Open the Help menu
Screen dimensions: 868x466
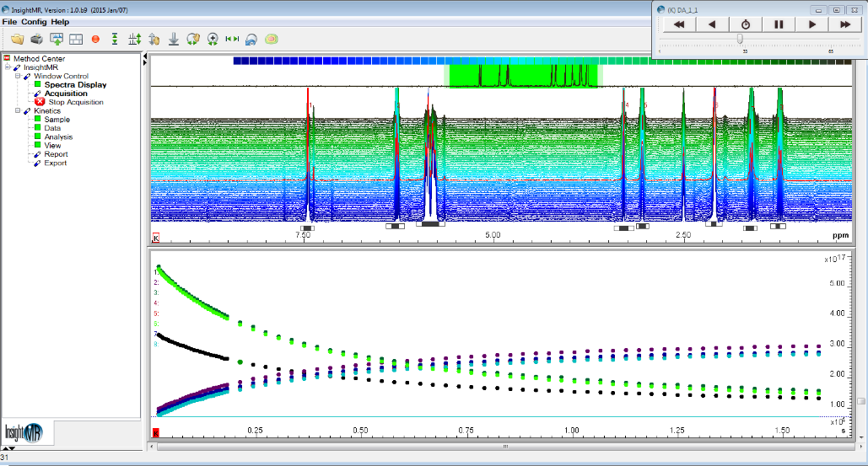(60, 21)
